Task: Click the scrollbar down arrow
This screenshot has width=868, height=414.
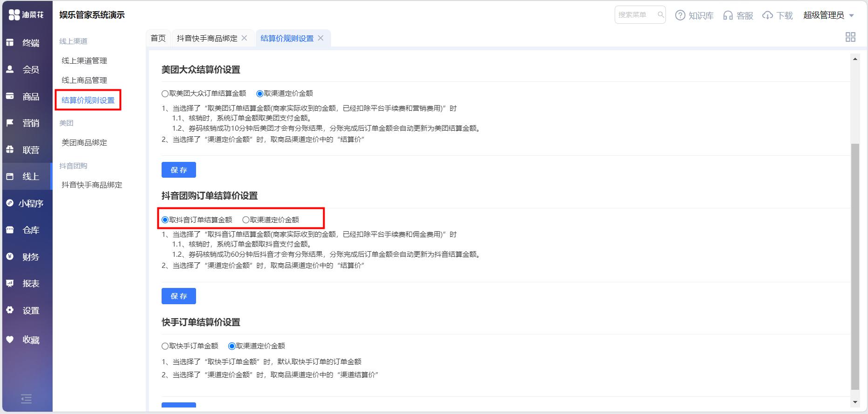Action: tap(855, 402)
